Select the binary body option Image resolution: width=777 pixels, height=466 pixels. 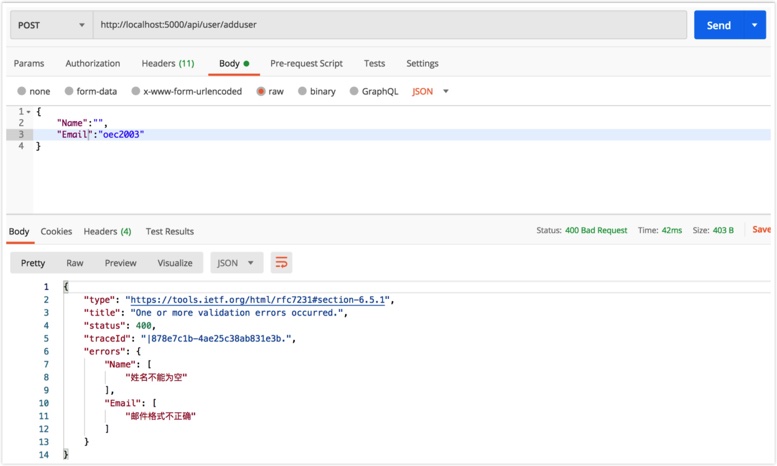pos(317,91)
